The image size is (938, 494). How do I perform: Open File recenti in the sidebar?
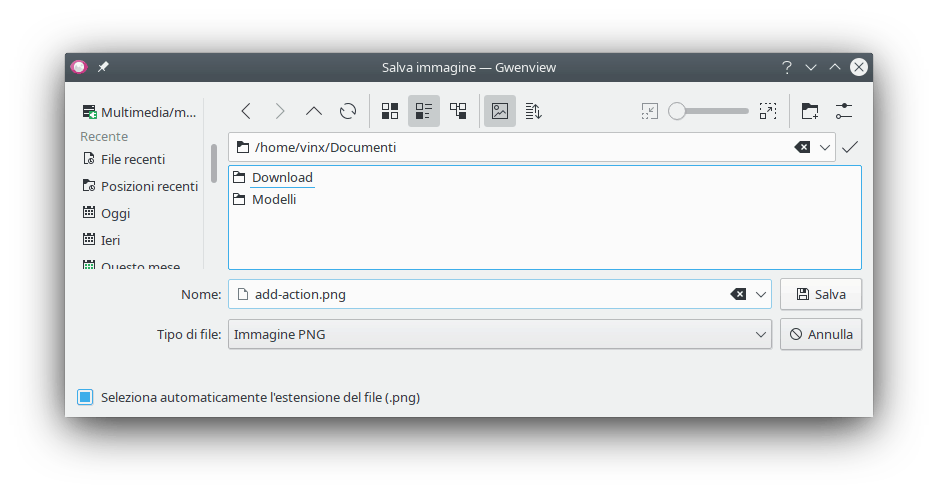[x=132, y=159]
